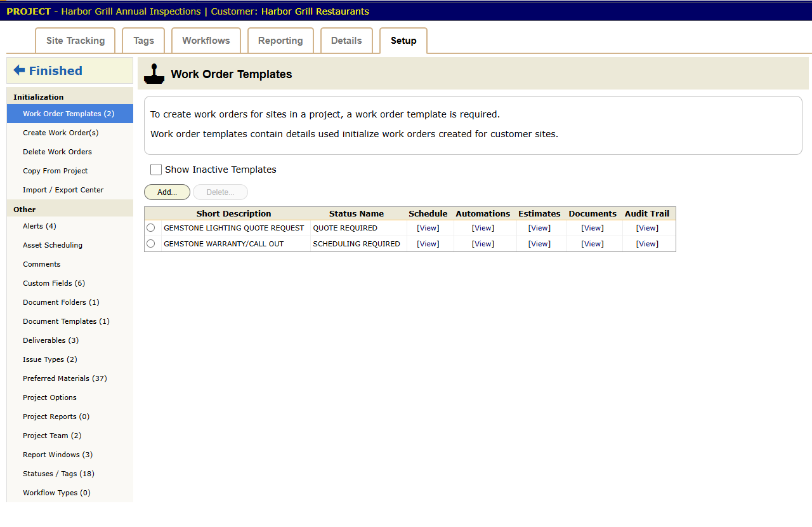Open Document Folders (1)

(70, 302)
